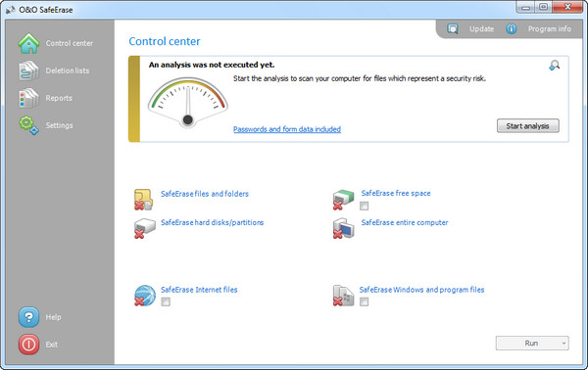Click the SafeErase free space icon
The height and width of the screenshot is (370, 588).
click(343, 200)
